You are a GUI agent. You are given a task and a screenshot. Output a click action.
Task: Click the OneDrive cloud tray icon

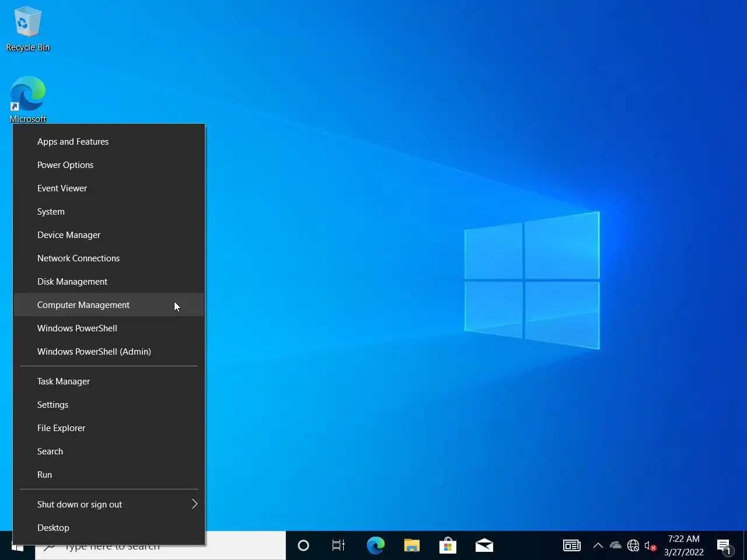[x=616, y=545]
